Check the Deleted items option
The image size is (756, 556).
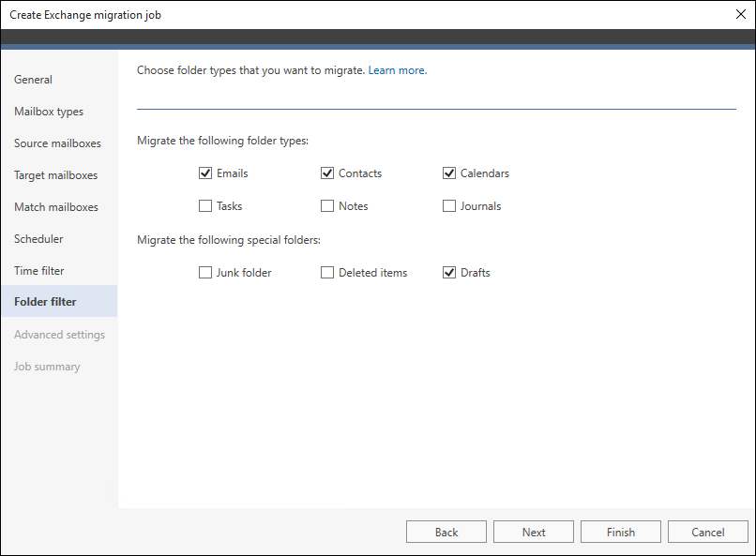327,273
